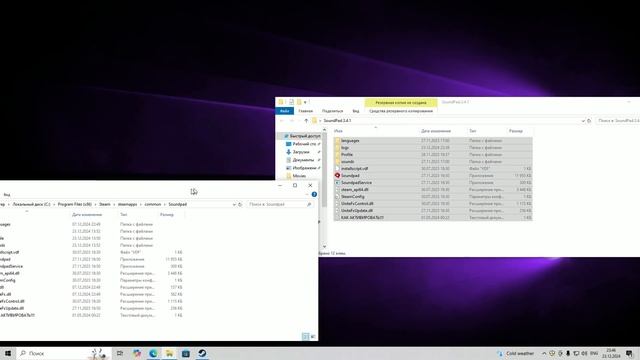Click Steam in the breadcrumb path

click(x=105, y=204)
